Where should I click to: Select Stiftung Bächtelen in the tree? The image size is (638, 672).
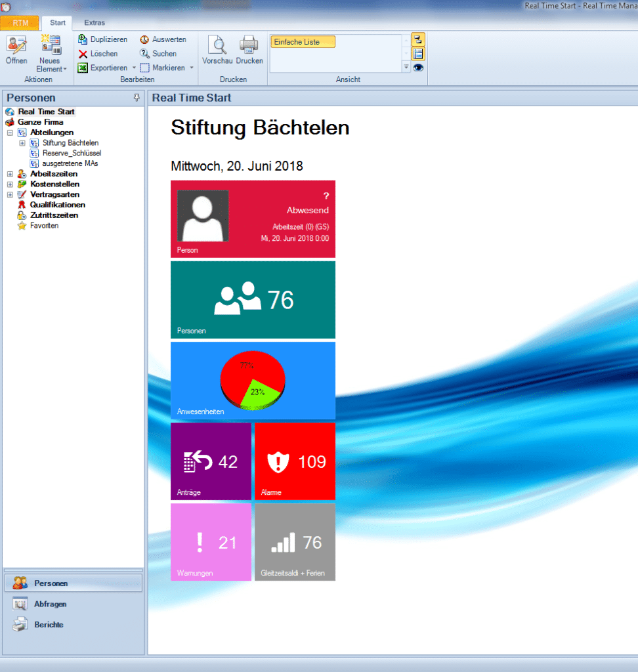[70, 142]
